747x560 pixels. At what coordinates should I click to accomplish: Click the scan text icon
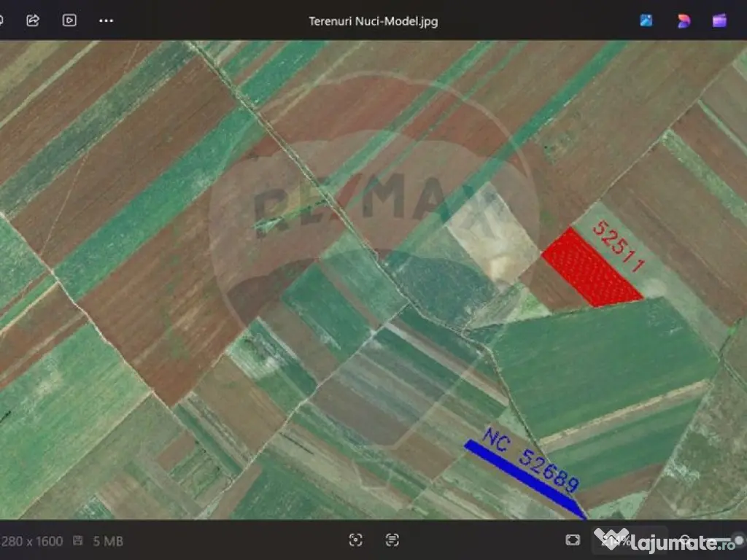coord(392,540)
